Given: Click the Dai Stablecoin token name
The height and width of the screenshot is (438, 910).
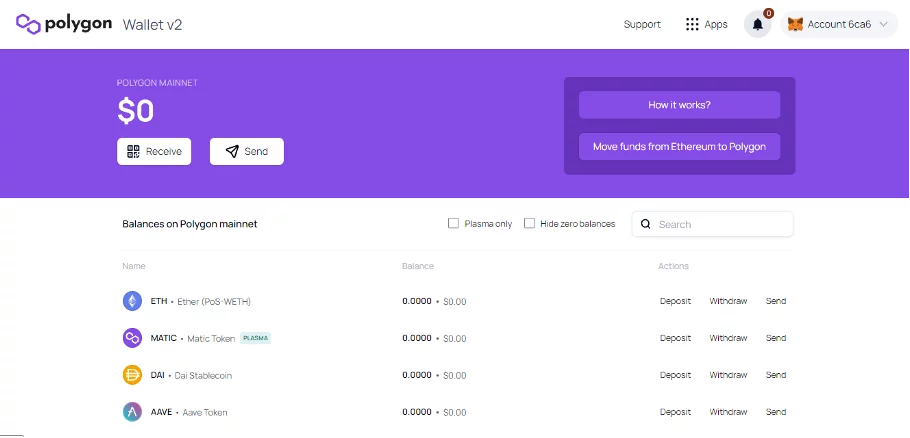Looking at the screenshot, I should pos(203,375).
